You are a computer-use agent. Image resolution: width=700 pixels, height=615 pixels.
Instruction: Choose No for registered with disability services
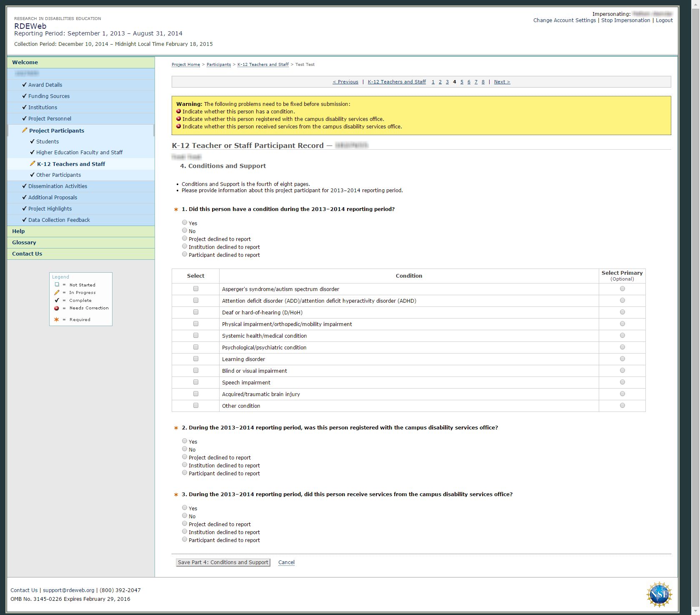pyautogui.click(x=185, y=449)
